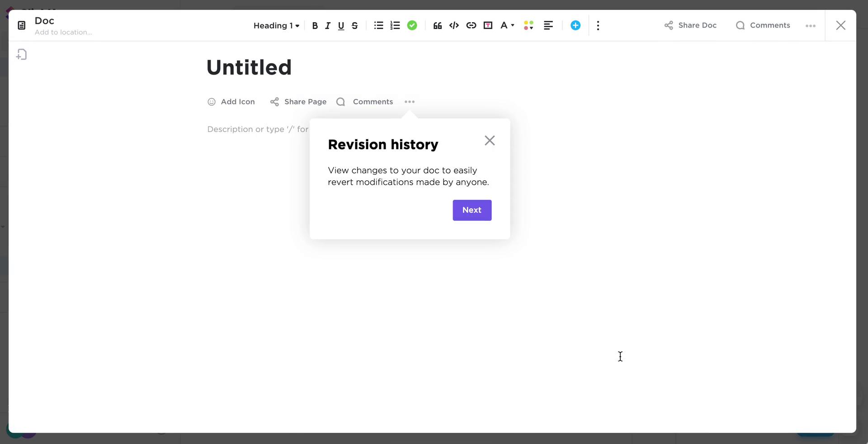Click Share Doc in the header
868x444 pixels.
(690, 25)
